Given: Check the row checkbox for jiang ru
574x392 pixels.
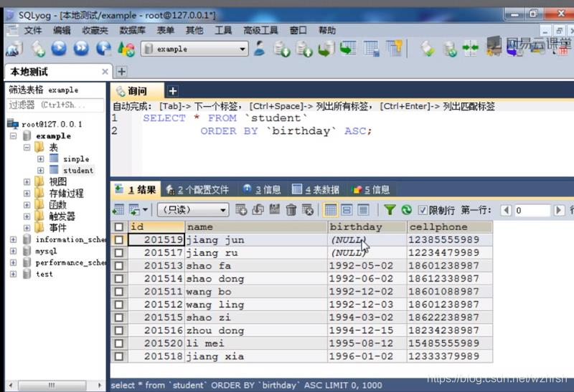Looking at the screenshot, I should coord(119,253).
